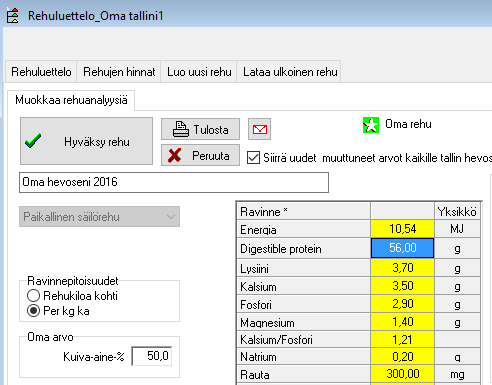Click the Kalsium row label

pyautogui.click(x=303, y=286)
